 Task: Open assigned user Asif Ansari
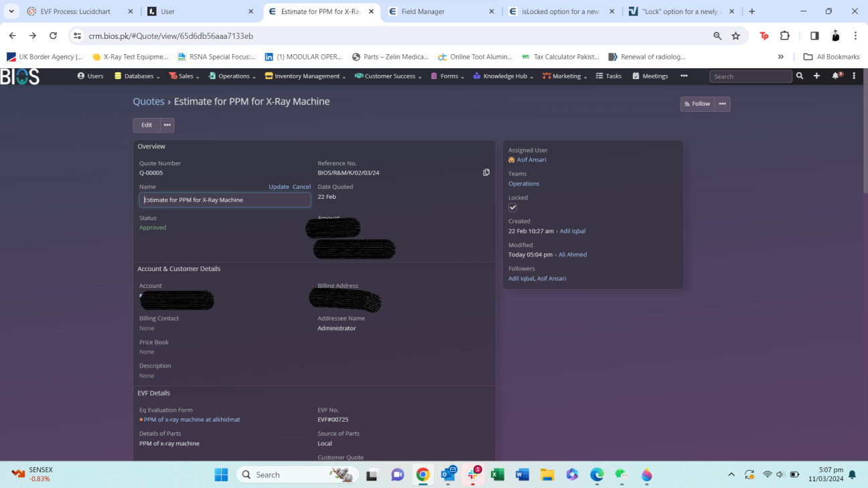tap(532, 160)
